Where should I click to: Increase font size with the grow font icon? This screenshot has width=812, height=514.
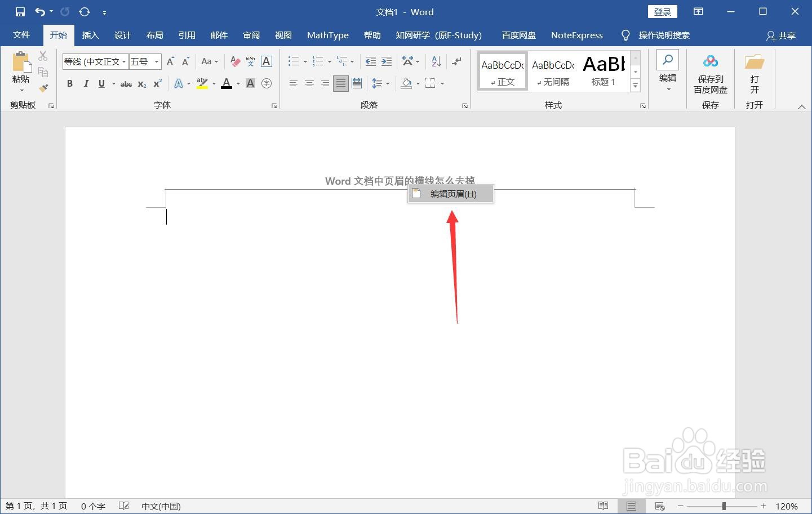click(170, 61)
